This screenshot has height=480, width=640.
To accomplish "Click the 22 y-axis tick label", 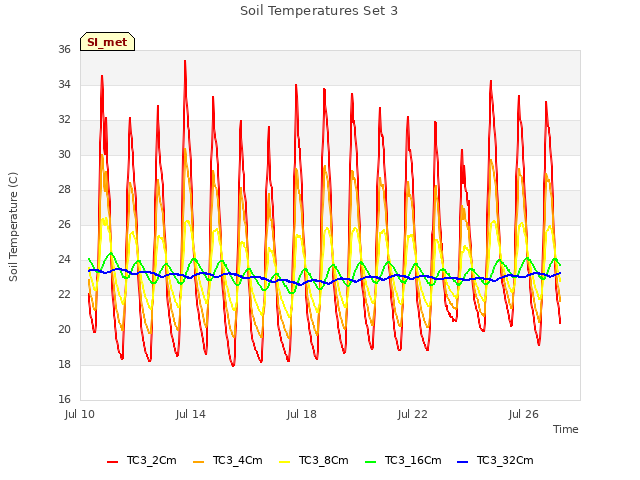I will (64, 295).
